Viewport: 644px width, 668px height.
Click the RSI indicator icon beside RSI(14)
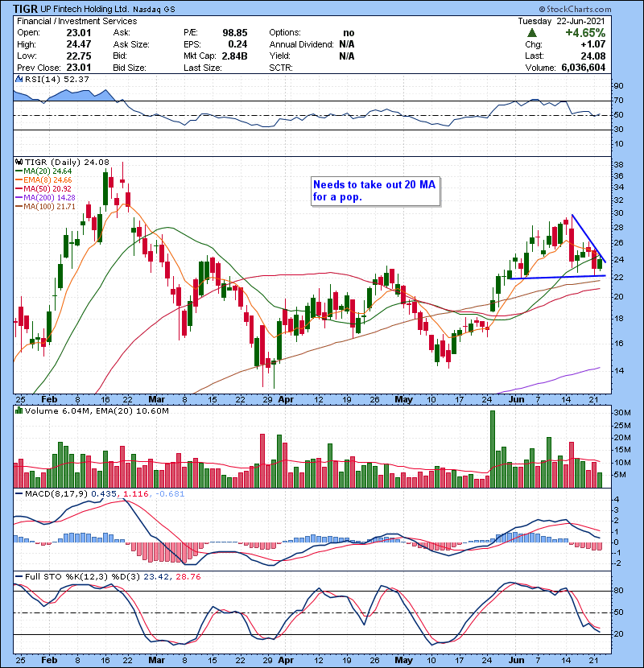coord(19,79)
